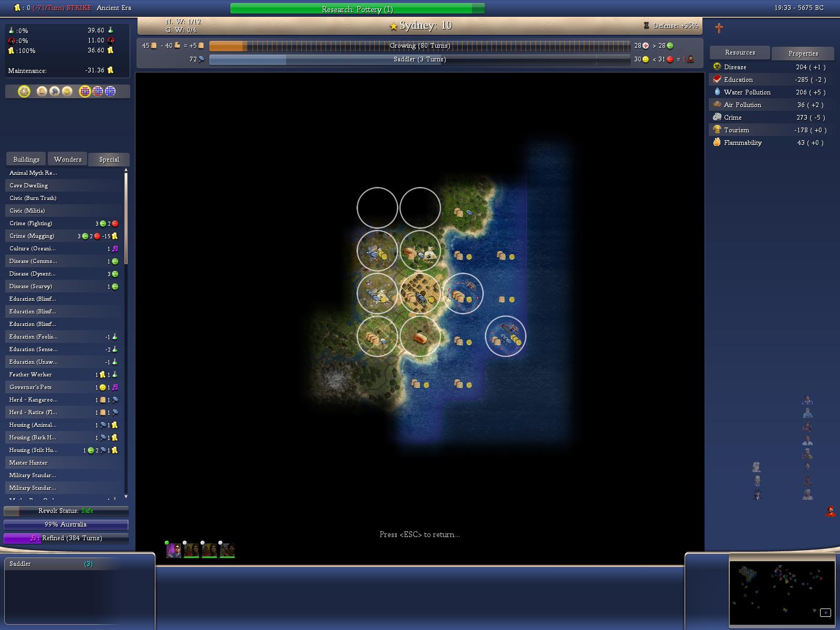Screen dimensions: 840x630
Task: Click the Crime property icon
Action: 717,117
